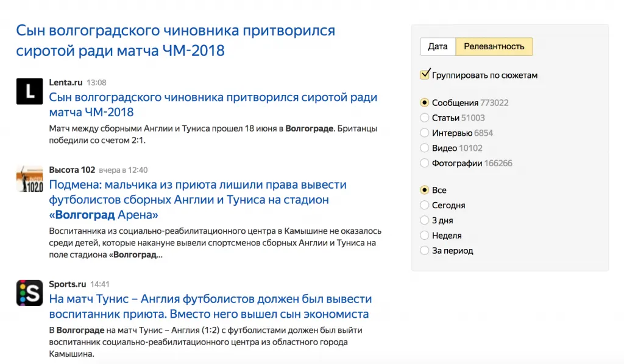This screenshot has width=624, height=364.
Task: Open Lenta.ru article about волгоградского чиновника
Action: coord(213,105)
